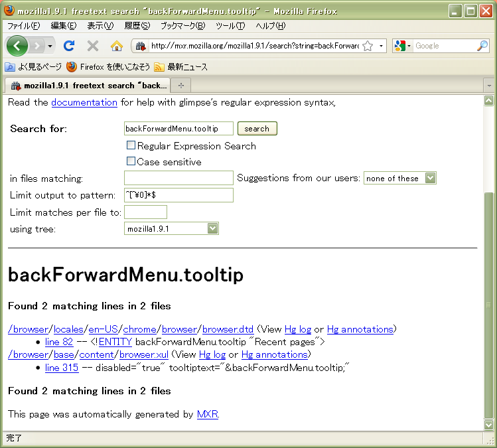Click the Firefox logo in title bar
Screen dimensions: 497x448
pos(9,10)
